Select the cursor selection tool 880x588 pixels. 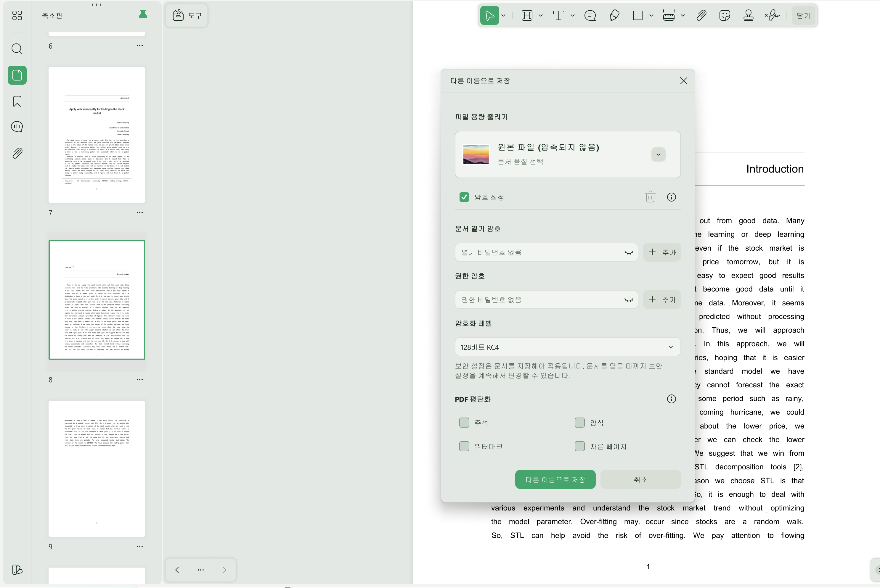point(489,15)
